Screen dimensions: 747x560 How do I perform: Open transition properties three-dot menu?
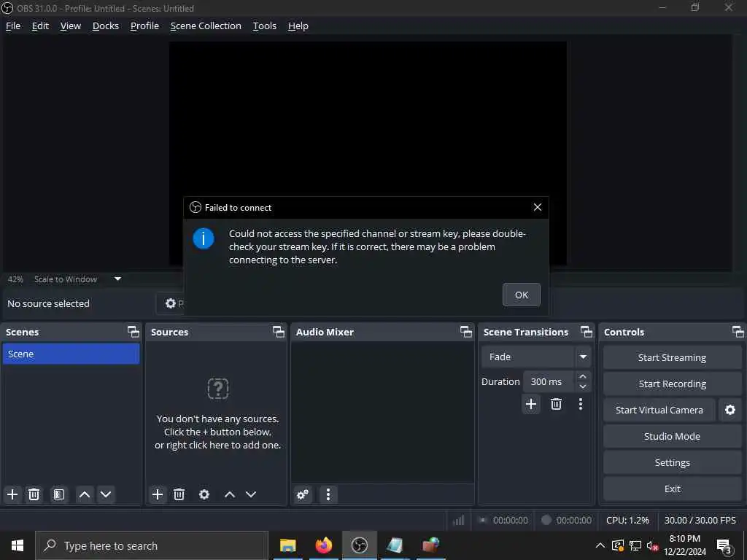(580, 404)
